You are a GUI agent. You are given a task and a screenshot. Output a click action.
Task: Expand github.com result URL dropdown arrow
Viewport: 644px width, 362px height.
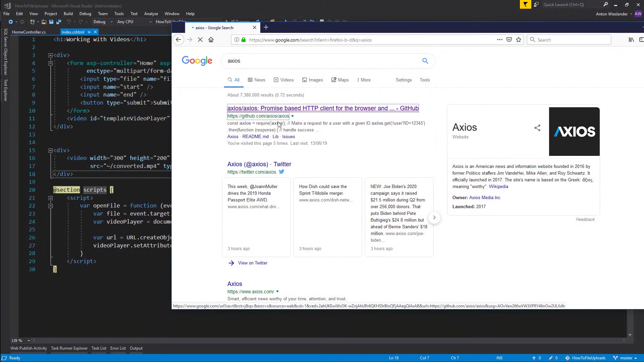pos(292,116)
